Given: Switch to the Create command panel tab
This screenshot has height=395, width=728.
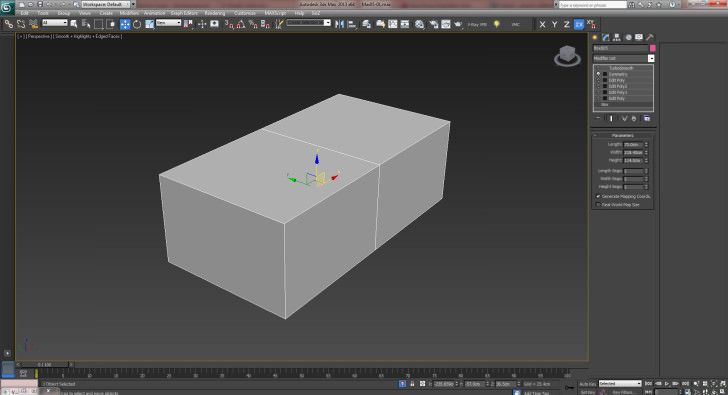Looking at the screenshot, I should [x=595, y=37].
